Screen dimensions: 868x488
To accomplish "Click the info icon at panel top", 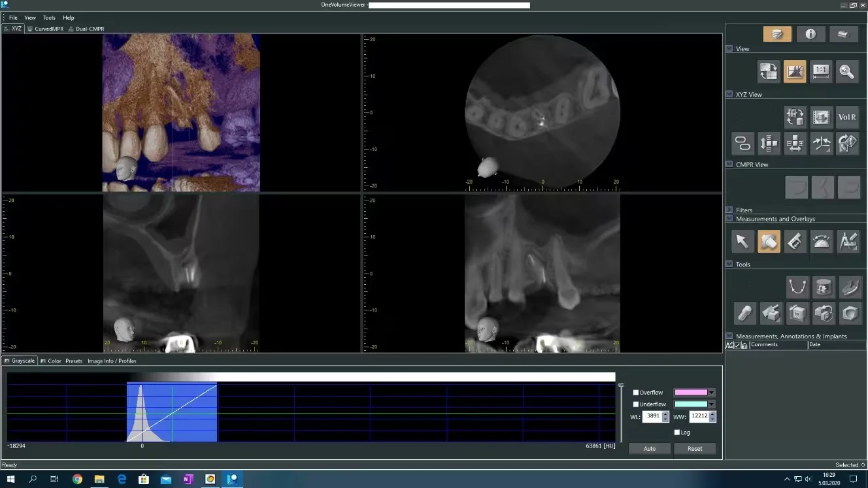I will pyautogui.click(x=810, y=34).
